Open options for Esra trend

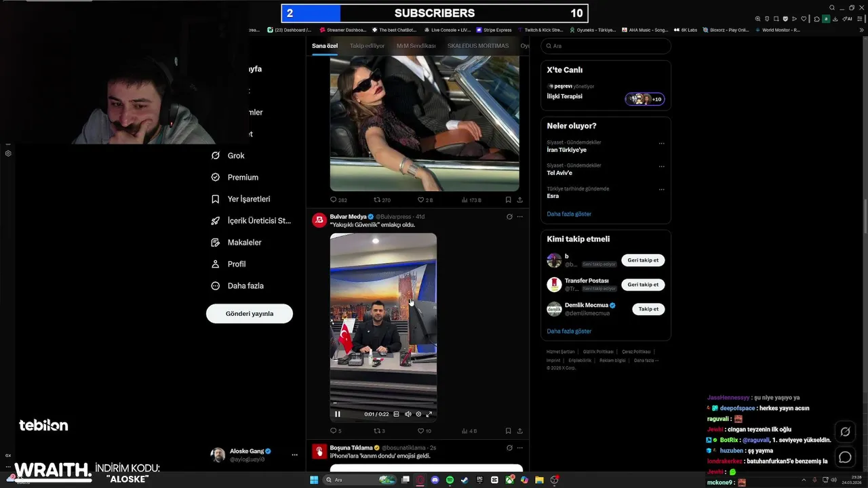coord(662,190)
